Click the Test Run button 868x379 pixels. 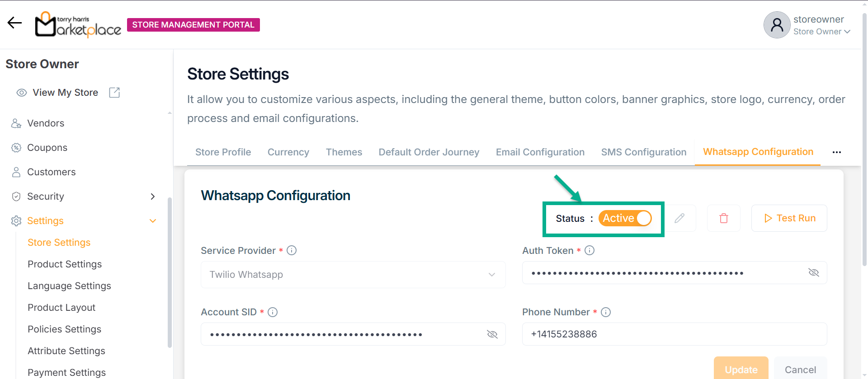point(789,218)
